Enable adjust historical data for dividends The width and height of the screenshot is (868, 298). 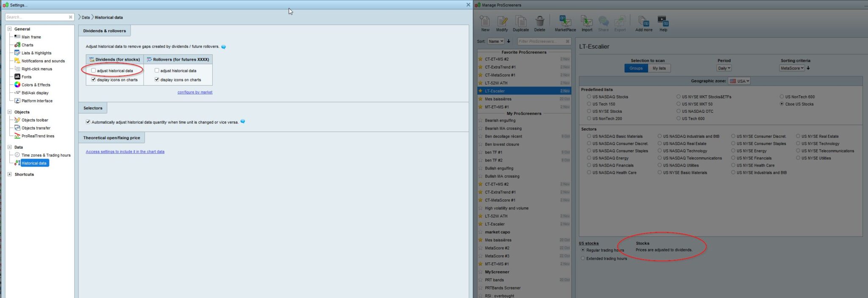93,70
